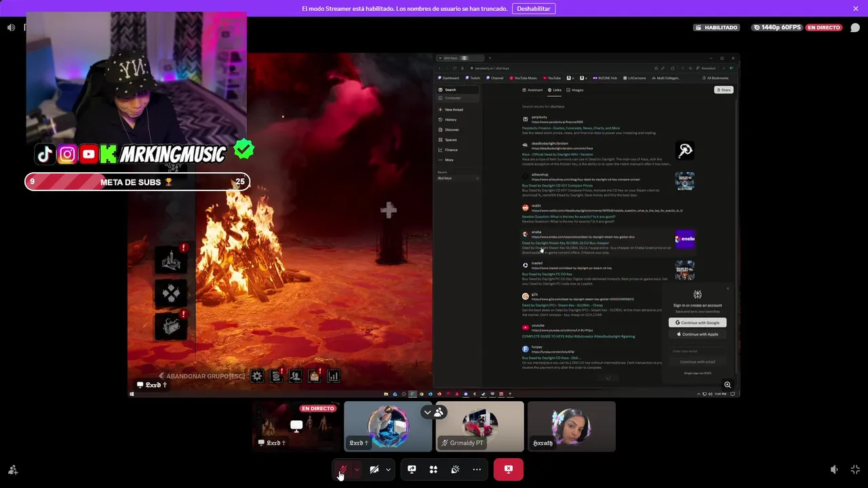
Task: Open Twitch bookmark in browser bar
Action: point(473,78)
